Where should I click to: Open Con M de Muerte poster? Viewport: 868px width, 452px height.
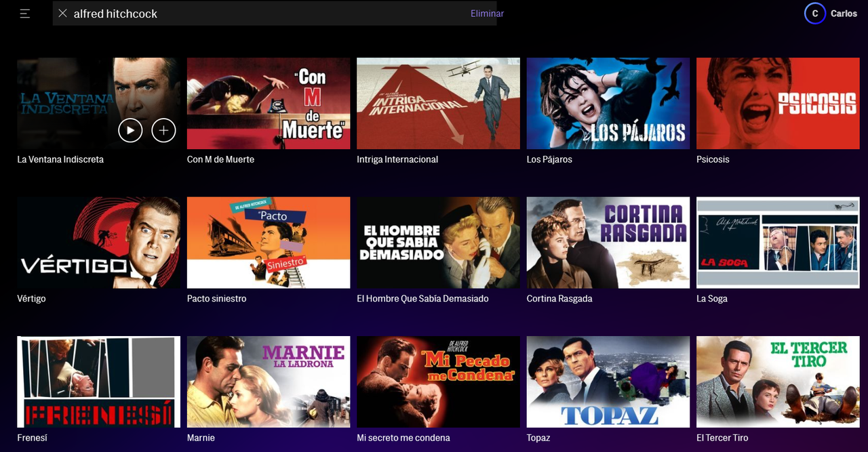tap(269, 103)
